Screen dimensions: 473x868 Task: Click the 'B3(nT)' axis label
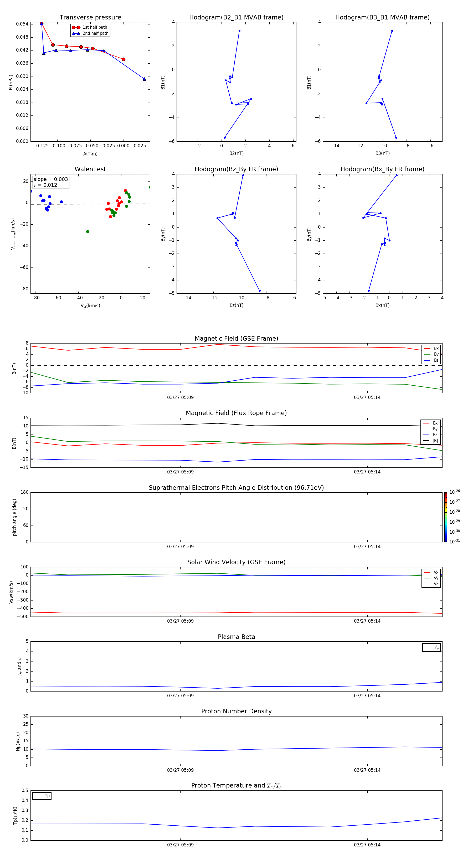[x=382, y=153]
